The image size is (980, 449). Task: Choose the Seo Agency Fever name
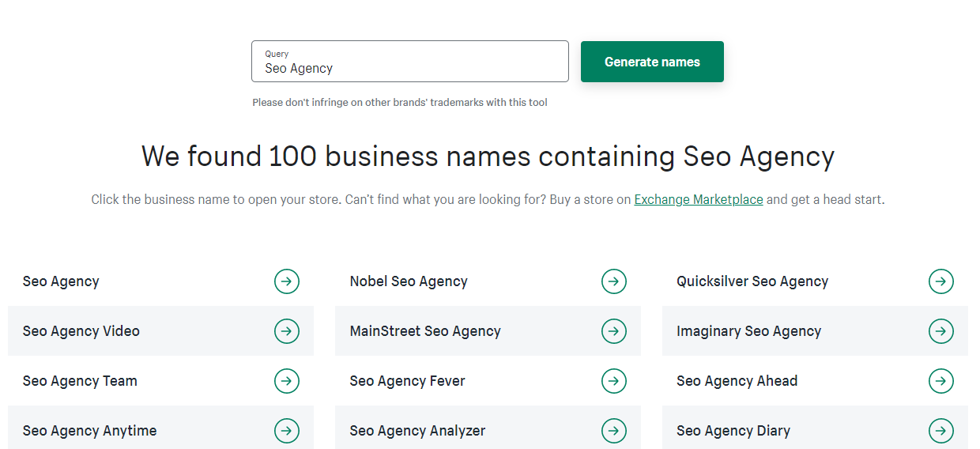(x=407, y=381)
